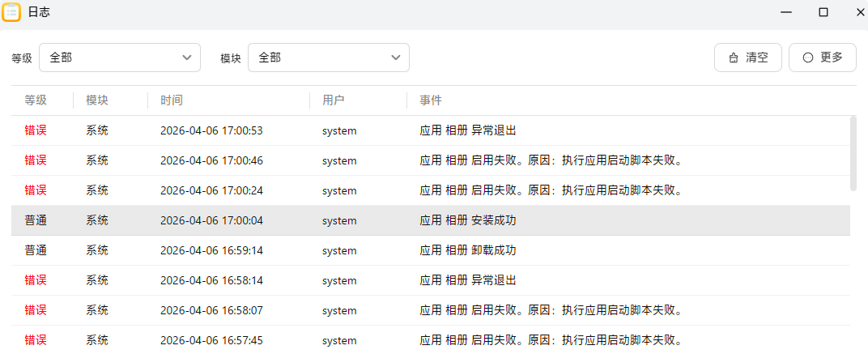Click the 日志 app icon in title bar
868x354 pixels.
(11, 12)
